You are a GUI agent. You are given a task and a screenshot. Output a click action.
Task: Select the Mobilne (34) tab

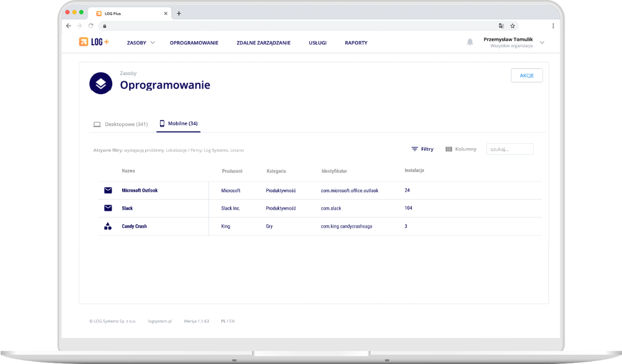pyautogui.click(x=179, y=123)
